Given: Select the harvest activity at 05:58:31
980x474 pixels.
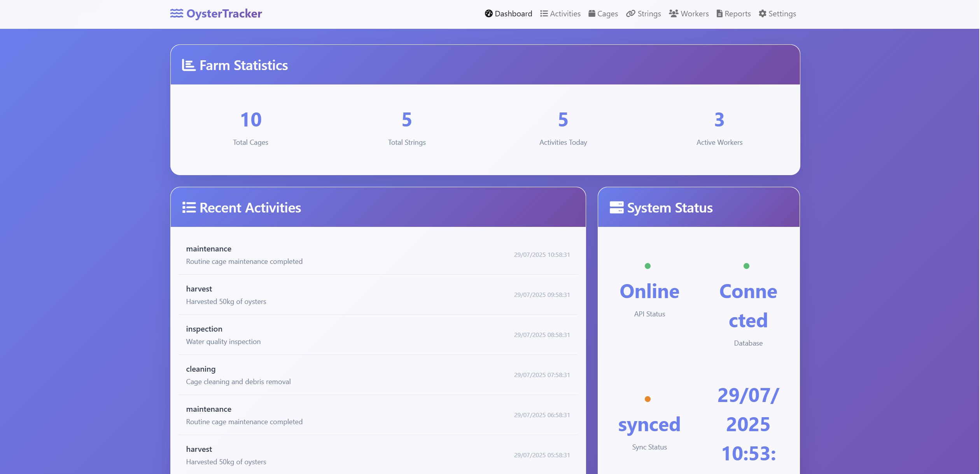Looking at the screenshot, I should point(378,455).
